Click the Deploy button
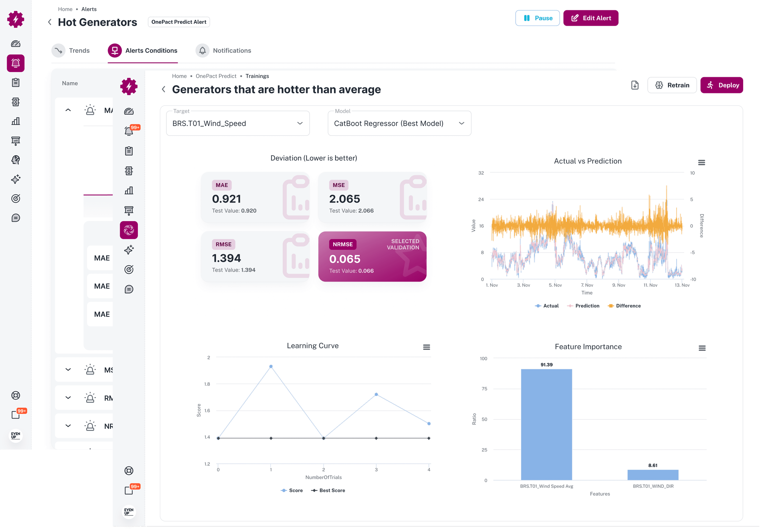762x532 pixels. tap(722, 85)
